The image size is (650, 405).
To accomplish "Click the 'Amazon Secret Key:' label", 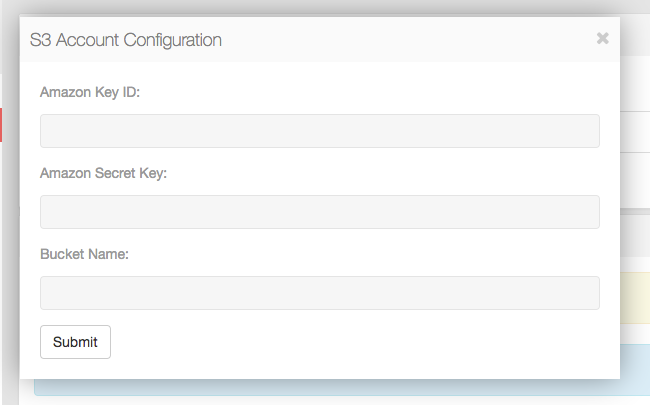I will tap(103, 173).
